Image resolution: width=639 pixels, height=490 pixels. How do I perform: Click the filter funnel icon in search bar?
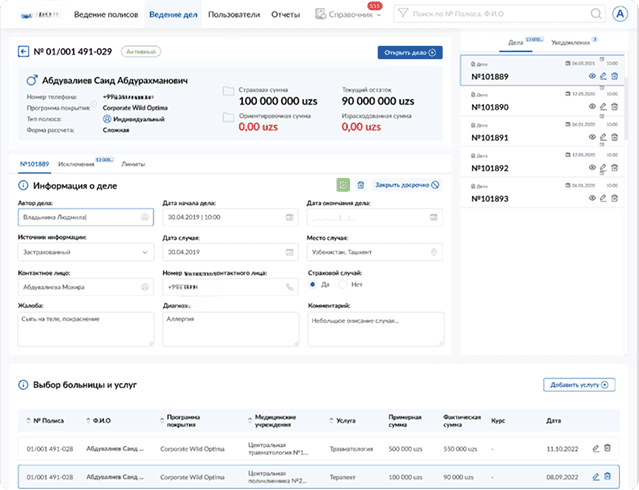pos(403,13)
